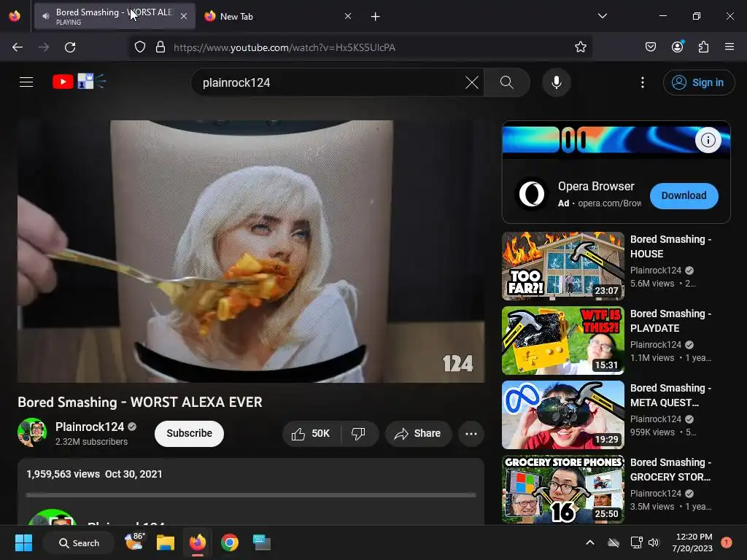Open the Extensions puzzle icon
Screen dimensions: 747x560
pyautogui.click(x=703, y=47)
